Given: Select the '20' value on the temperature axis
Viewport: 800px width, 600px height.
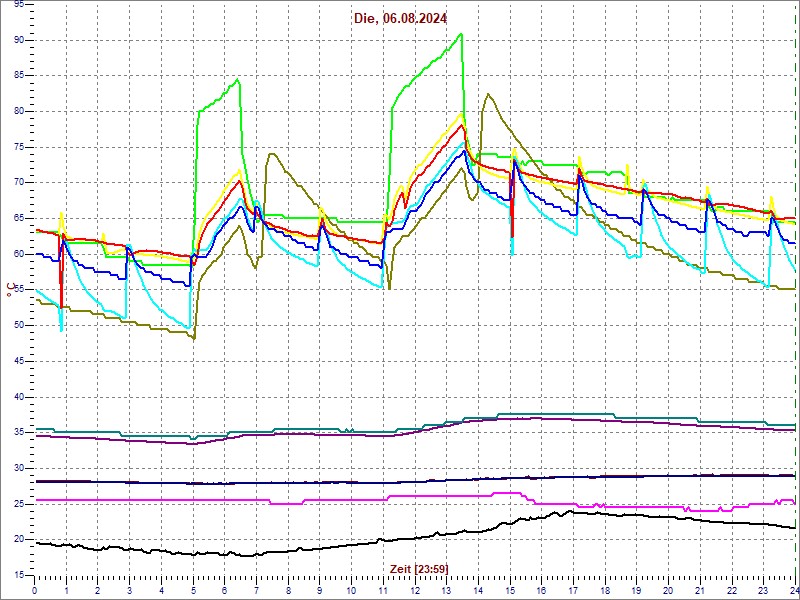Looking at the screenshot, I should tap(19, 540).
